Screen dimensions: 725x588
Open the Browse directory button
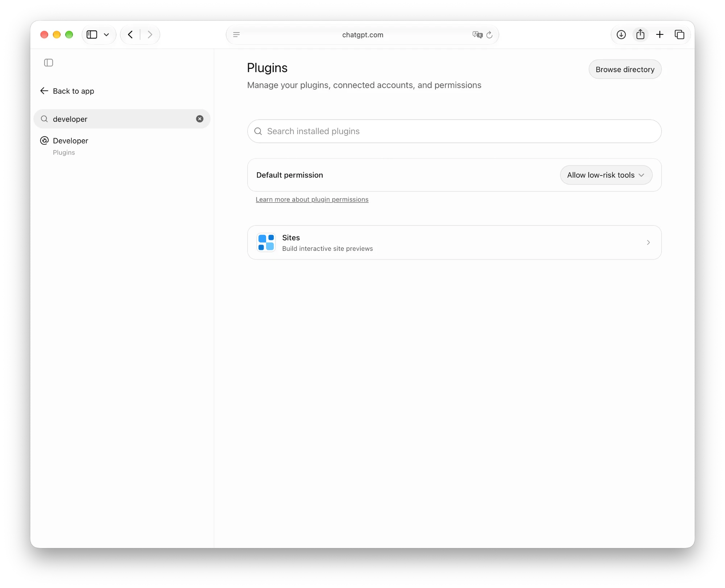coord(625,69)
